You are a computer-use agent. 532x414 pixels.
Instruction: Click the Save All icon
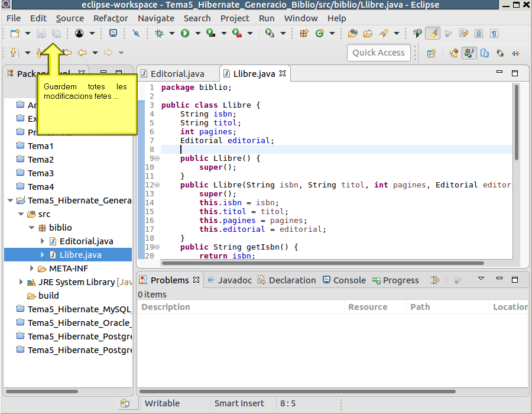56,34
